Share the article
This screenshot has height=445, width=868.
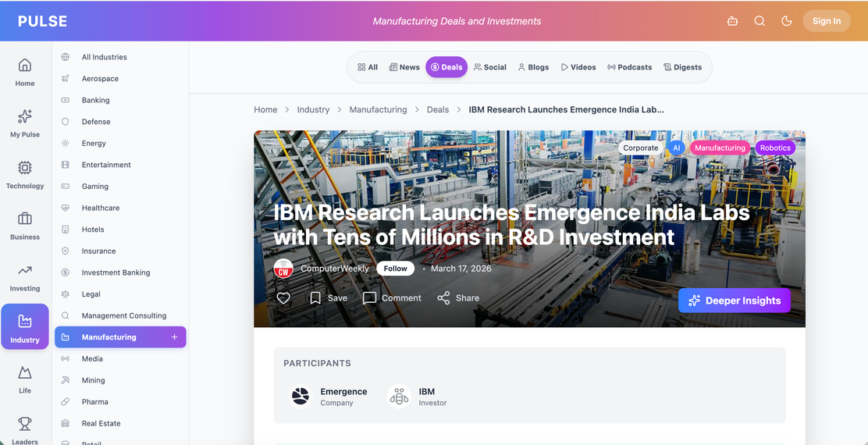(458, 297)
